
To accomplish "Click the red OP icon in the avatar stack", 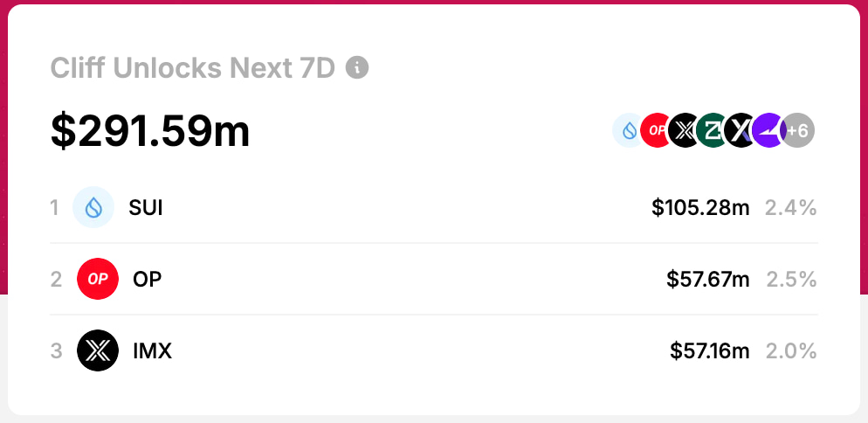I will coord(656,130).
